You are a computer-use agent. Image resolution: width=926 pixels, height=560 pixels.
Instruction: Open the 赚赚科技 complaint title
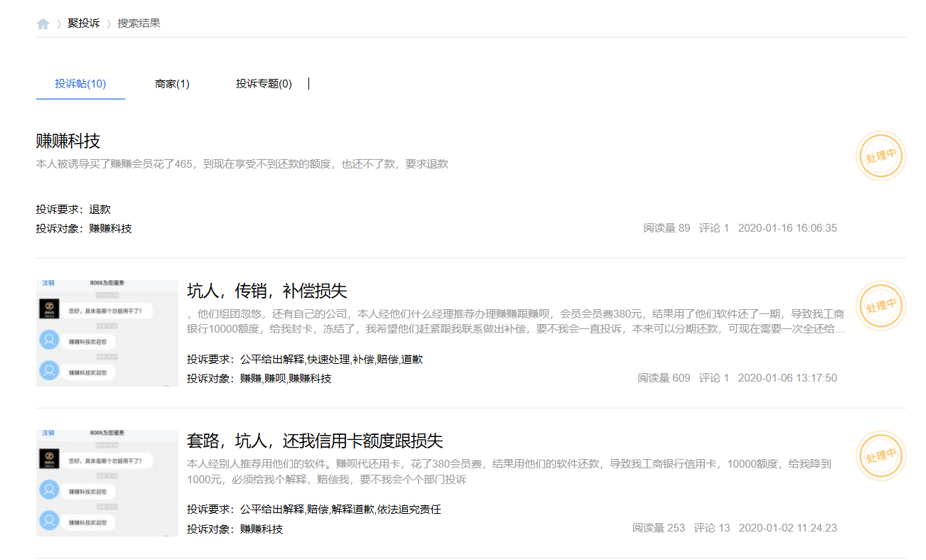pos(68,141)
